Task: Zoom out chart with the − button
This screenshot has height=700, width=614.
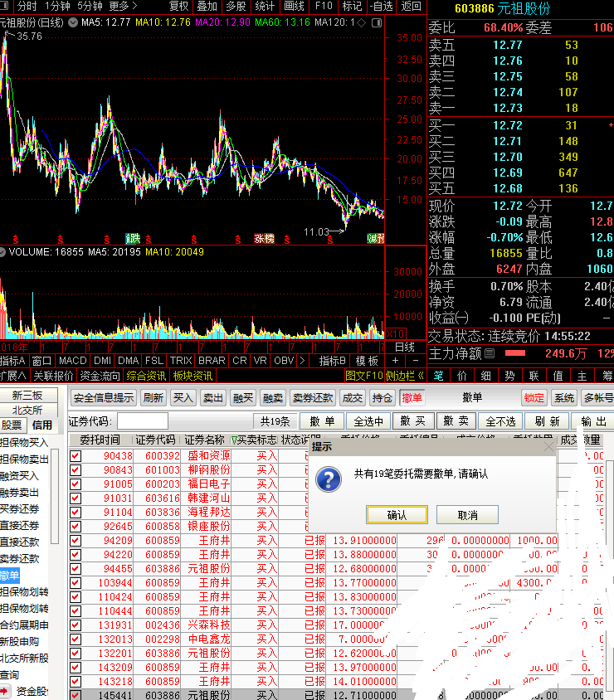Action: click(x=416, y=361)
